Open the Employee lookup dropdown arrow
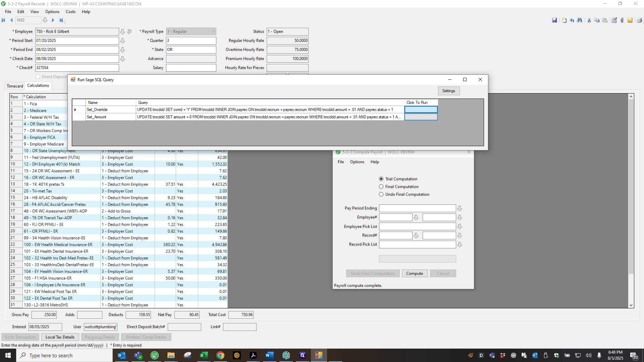 pos(123,32)
